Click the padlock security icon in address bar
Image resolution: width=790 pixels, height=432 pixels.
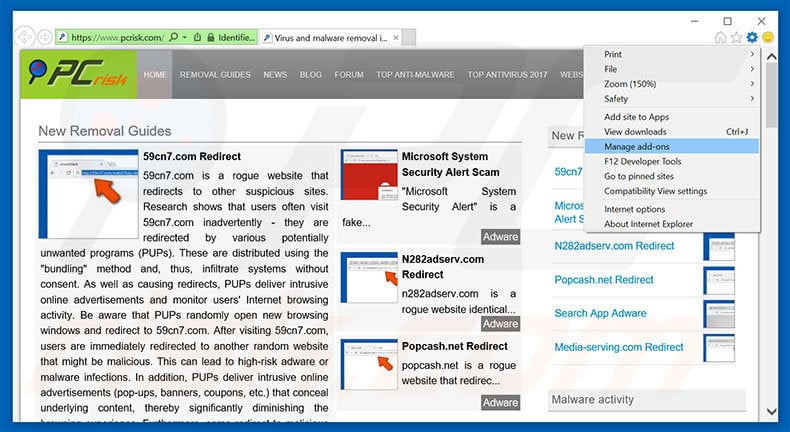(x=211, y=37)
